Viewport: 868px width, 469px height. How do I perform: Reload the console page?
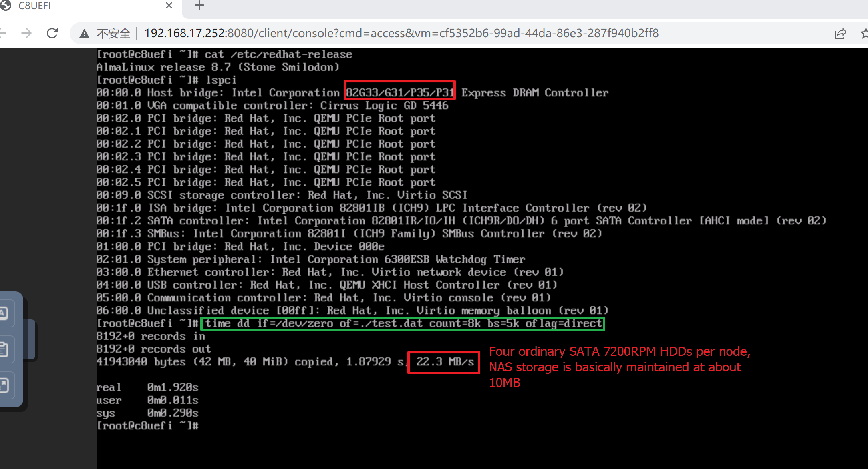coord(52,33)
